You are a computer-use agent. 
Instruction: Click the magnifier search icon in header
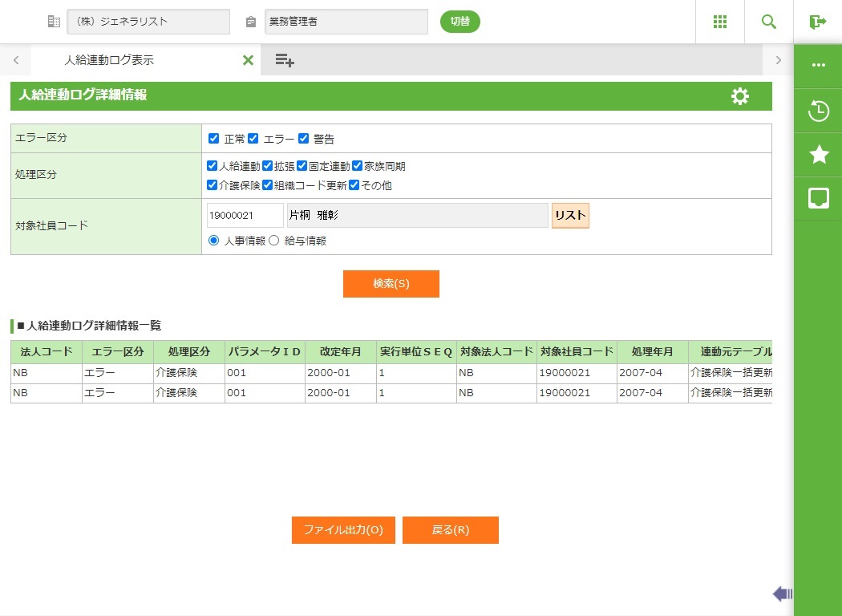pos(769,22)
